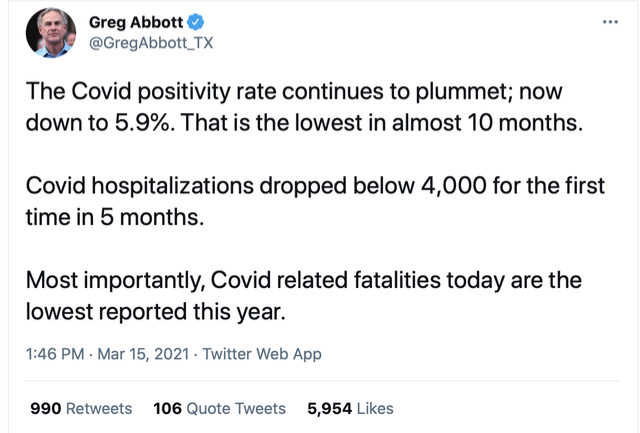Image resolution: width=640 pixels, height=433 pixels.
Task: Click the blue verified checkmark badge
Action: 196,22
